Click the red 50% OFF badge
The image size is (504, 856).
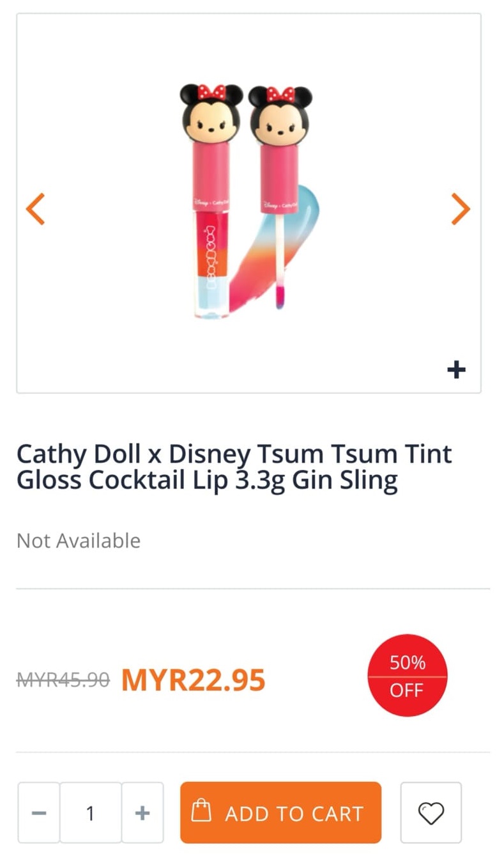click(x=408, y=675)
